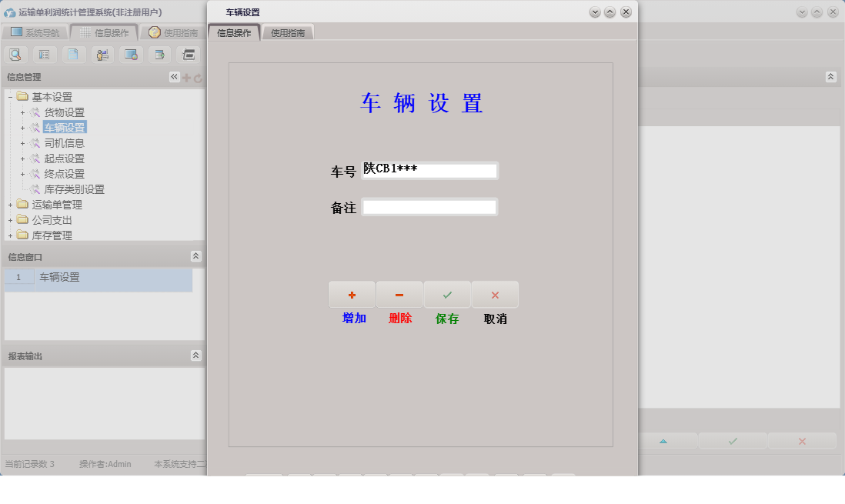Click the report list toolbar icon
Viewport: 845px width, 504px height.
[45, 54]
